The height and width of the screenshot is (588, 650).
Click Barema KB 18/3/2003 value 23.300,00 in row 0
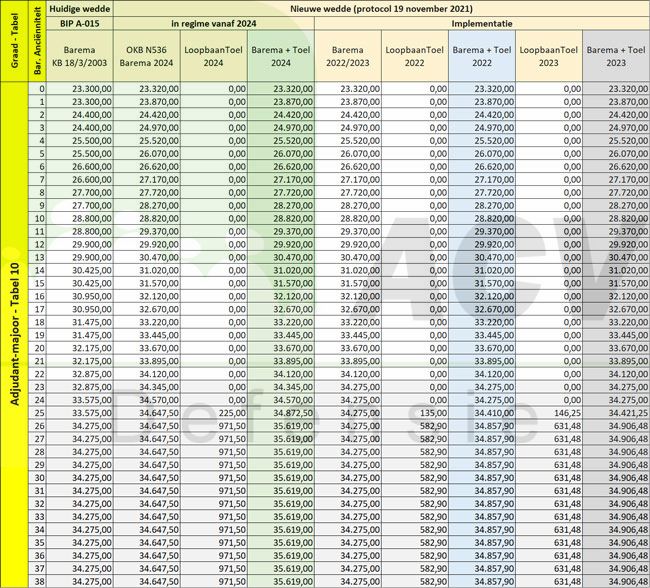[x=80, y=89]
